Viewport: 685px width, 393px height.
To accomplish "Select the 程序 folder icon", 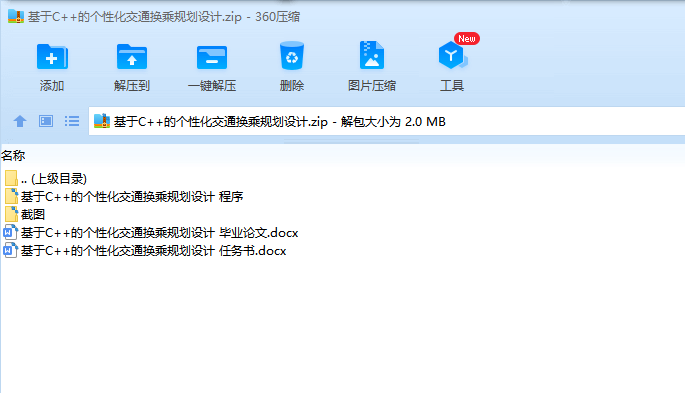I will [x=11, y=196].
